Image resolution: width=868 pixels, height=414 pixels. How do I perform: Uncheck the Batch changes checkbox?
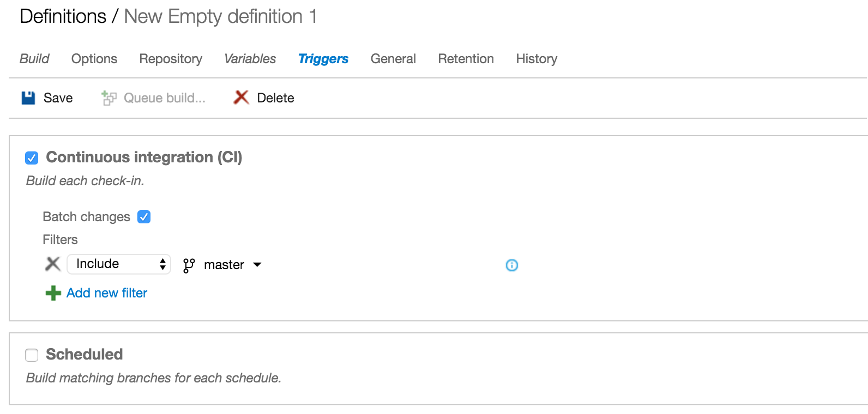coord(144,217)
